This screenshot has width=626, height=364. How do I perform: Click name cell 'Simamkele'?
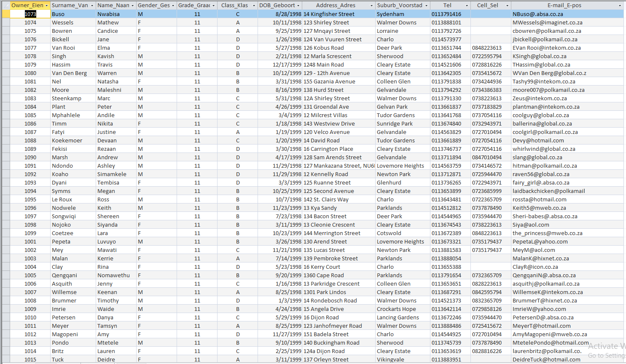(x=116, y=174)
